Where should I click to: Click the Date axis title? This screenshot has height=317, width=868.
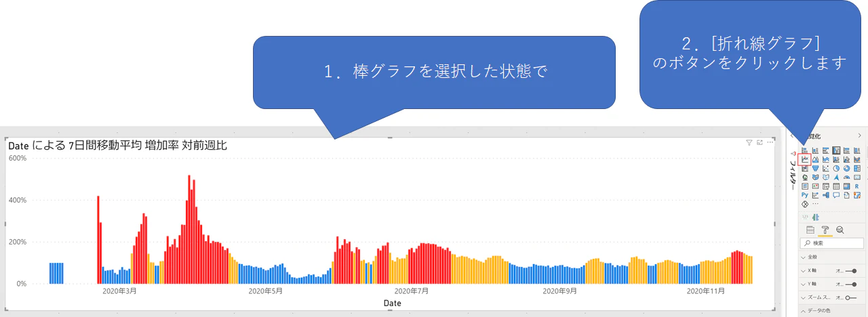[x=392, y=303]
